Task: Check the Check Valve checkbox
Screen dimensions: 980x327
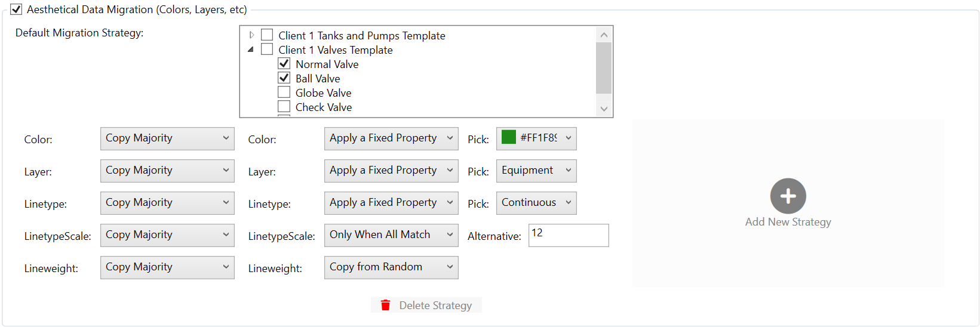Action: click(x=284, y=106)
